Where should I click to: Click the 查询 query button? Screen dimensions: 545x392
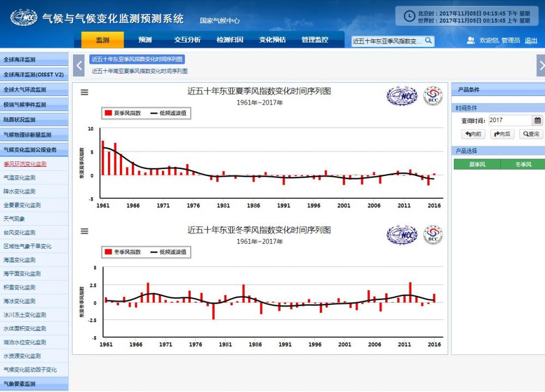point(530,134)
